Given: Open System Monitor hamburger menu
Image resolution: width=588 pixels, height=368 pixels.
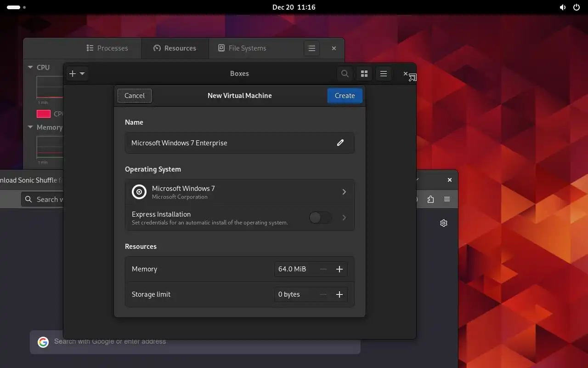Looking at the screenshot, I should point(311,48).
